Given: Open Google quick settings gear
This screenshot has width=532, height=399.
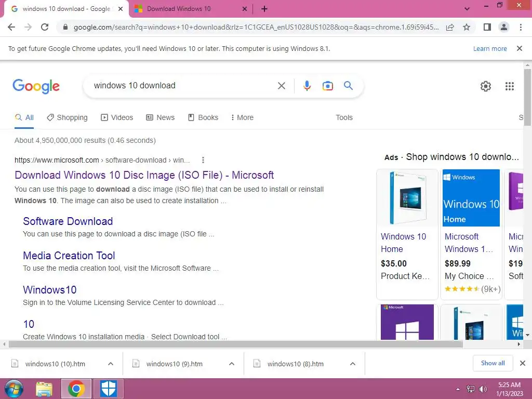Looking at the screenshot, I should [x=486, y=86].
